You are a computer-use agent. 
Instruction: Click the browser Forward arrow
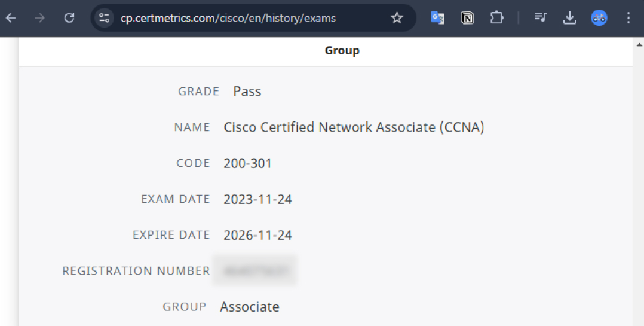pos(39,18)
